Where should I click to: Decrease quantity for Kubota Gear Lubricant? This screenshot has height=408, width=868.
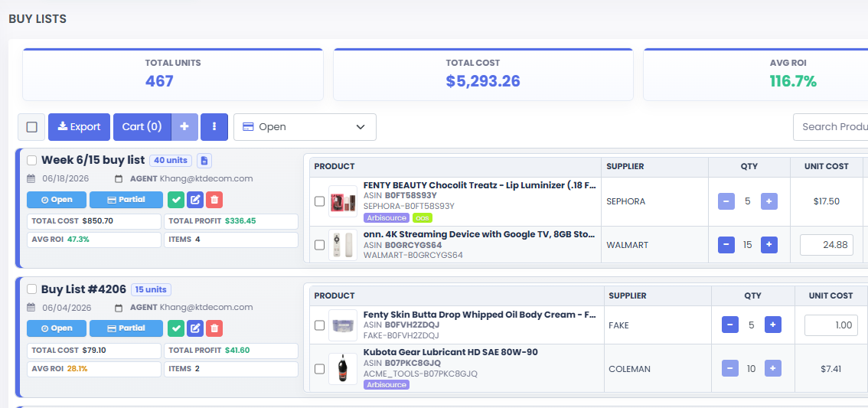730,368
